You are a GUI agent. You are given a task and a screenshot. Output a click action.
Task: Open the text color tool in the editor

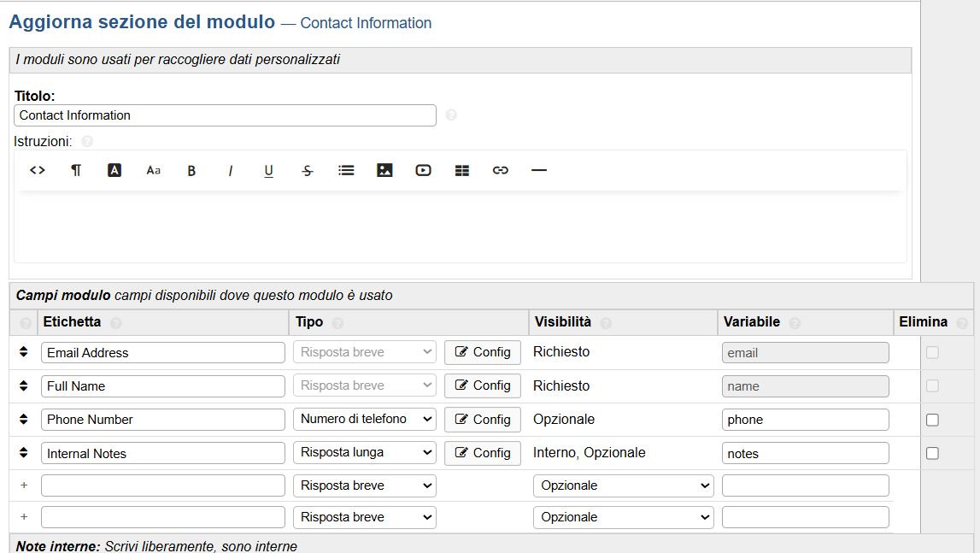pyautogui.click(x=114, y=170)
